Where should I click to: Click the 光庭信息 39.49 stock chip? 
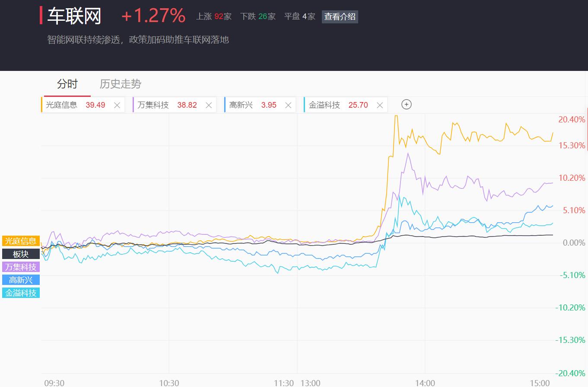pos(83,105)
